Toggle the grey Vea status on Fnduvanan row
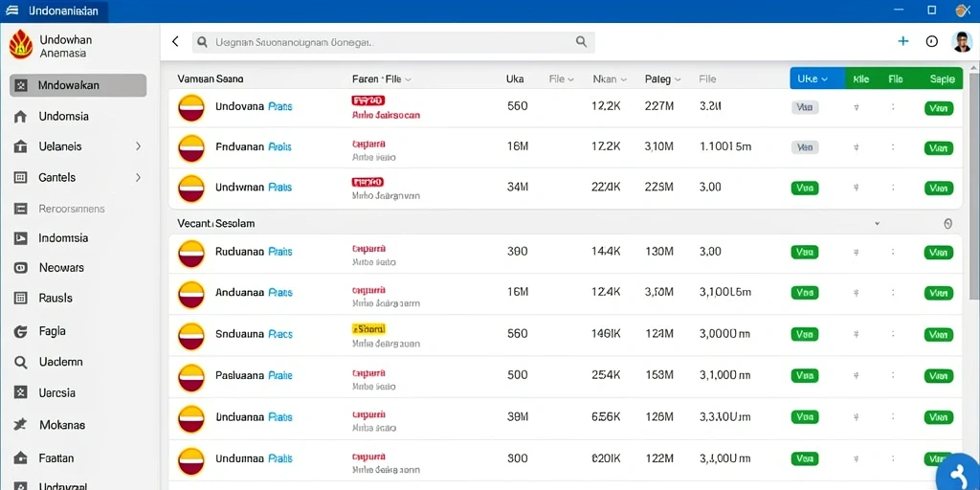 805,147
